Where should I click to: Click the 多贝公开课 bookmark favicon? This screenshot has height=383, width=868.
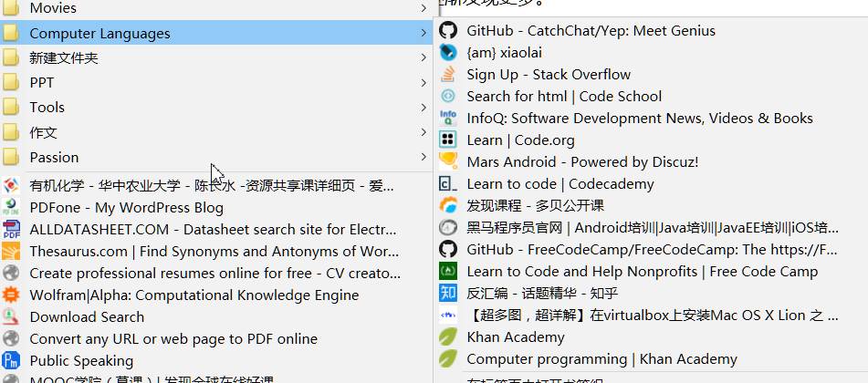click(x=448, y=205)
